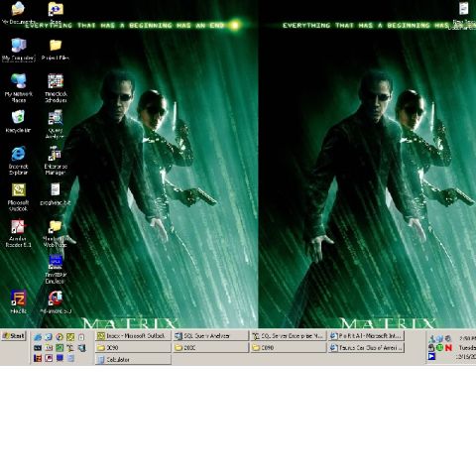Open the Project Files folder
The image size is (476, 476).
(56, 50)
